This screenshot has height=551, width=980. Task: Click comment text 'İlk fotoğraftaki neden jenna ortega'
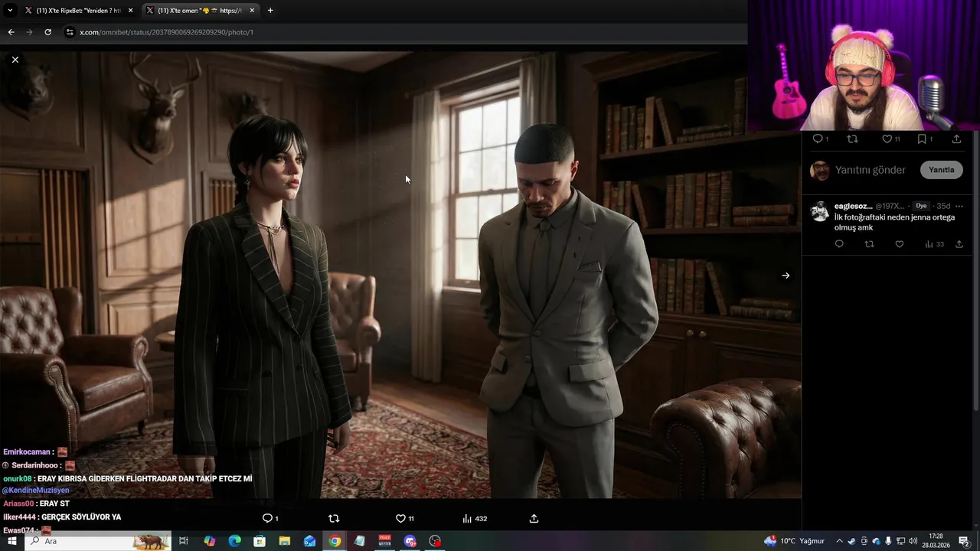894,217
